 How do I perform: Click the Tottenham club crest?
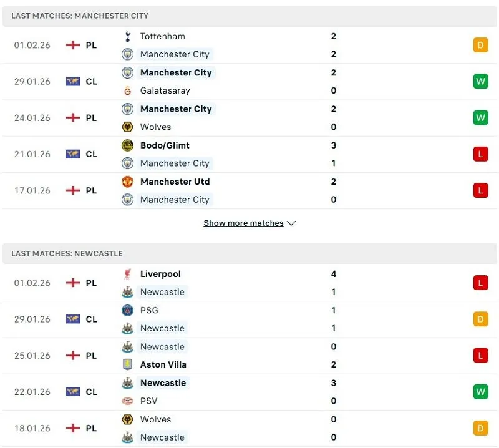pos(127,36)
